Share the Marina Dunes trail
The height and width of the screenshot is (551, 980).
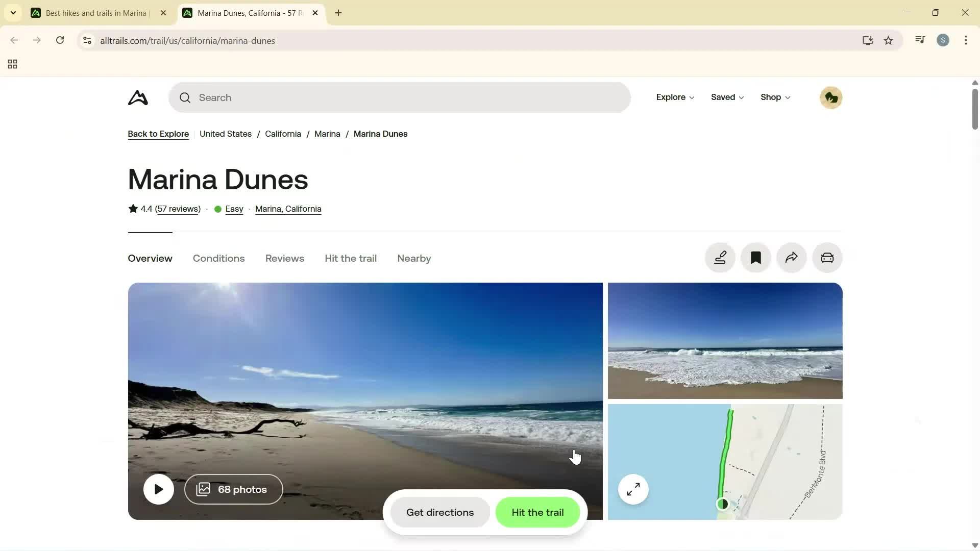[791, 258]
